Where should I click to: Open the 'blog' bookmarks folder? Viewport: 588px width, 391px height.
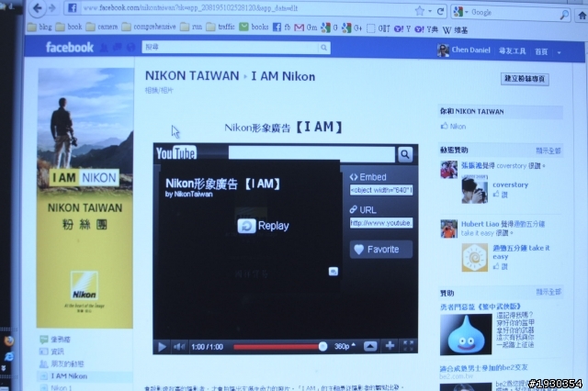[40, 27]
